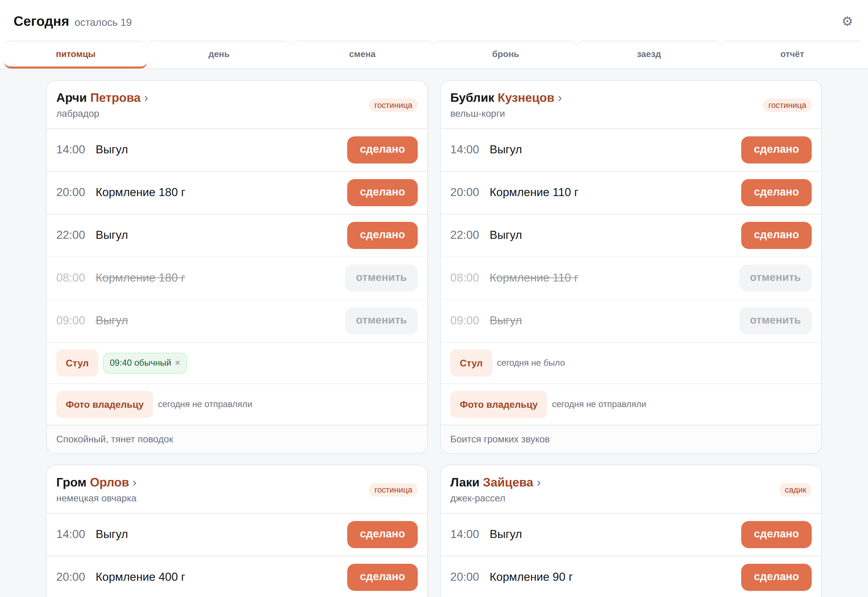
Task: Open settings via the gear icon
Action: pyautogui.click(x=847, y=21)
